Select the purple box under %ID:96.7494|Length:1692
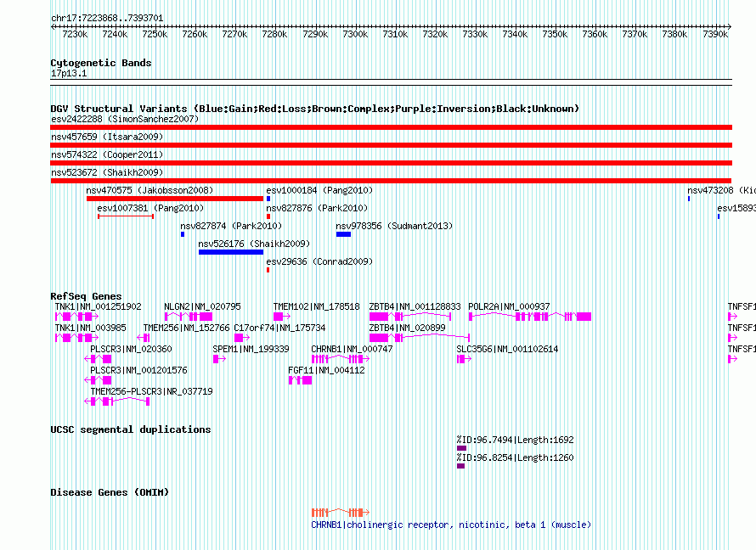 [x=461, y=448]
